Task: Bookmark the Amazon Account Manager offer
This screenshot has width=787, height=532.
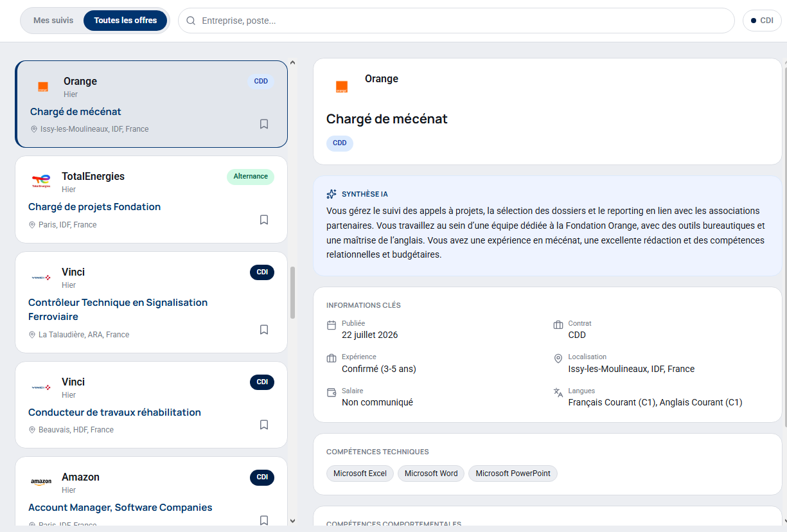Action: (x=264, y=520)
